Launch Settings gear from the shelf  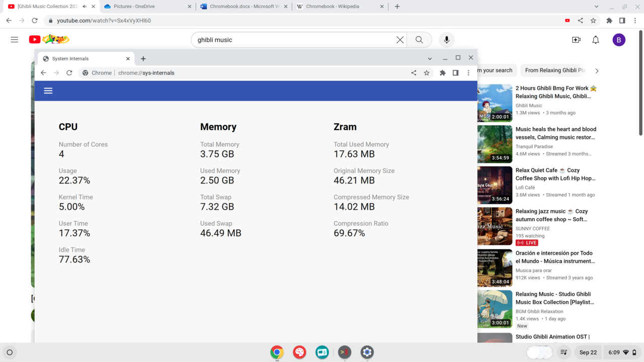367,352
